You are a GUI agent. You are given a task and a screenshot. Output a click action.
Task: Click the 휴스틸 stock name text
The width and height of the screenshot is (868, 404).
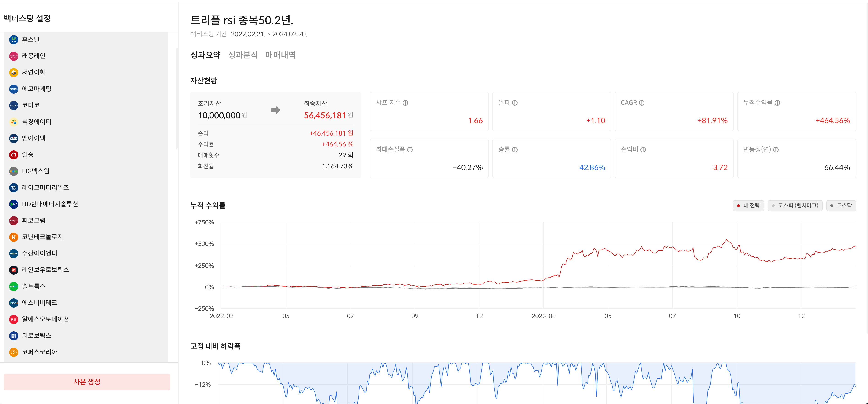pyautogui.click(x=31, y=40)
